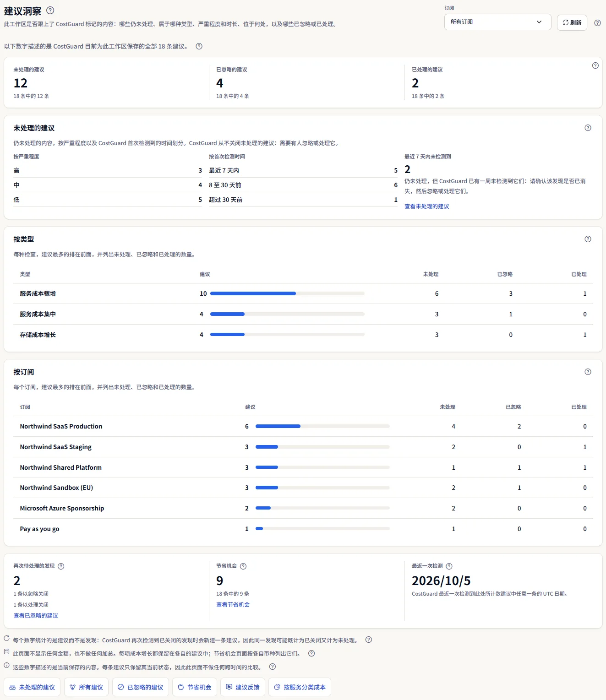Click the 超过 30 天前 detection-time row
606x700 pixels.
tap(303, 200)
